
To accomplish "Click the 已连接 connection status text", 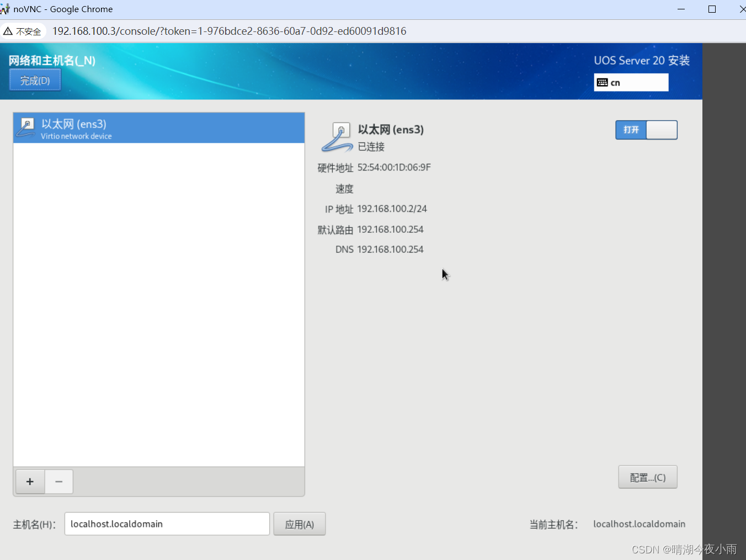I will point(371,147).
